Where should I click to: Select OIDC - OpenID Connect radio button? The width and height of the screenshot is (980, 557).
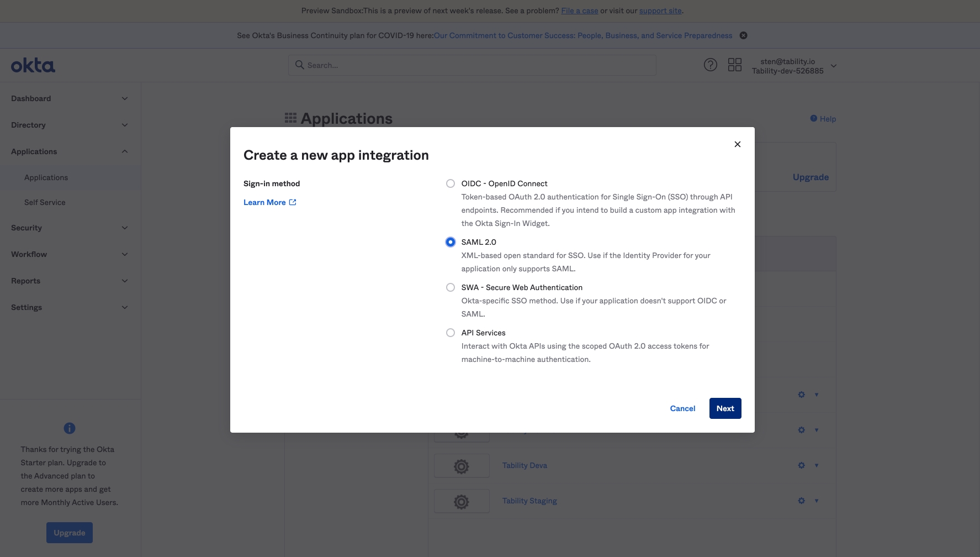[451, 183]
